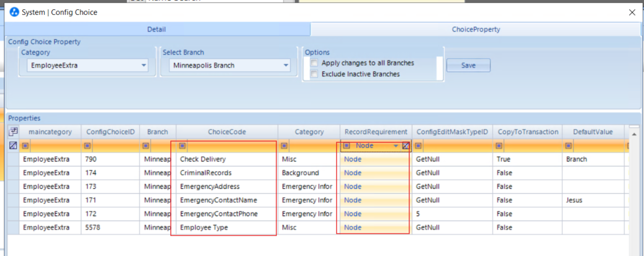Click the ChoiceCode filter input field
Screen dimensions: 644x256
[x=232, y=145]
